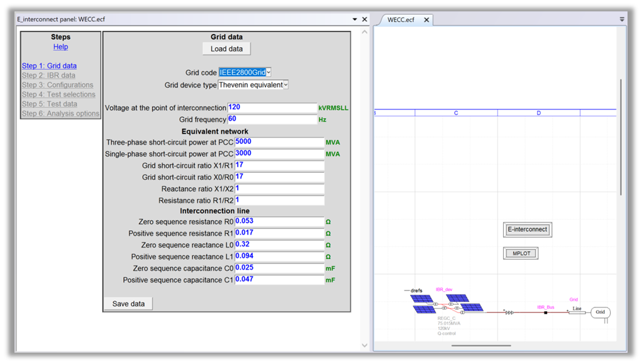Select the Grid source symbol in schematic
642x364 pixels.
point(600,312)
